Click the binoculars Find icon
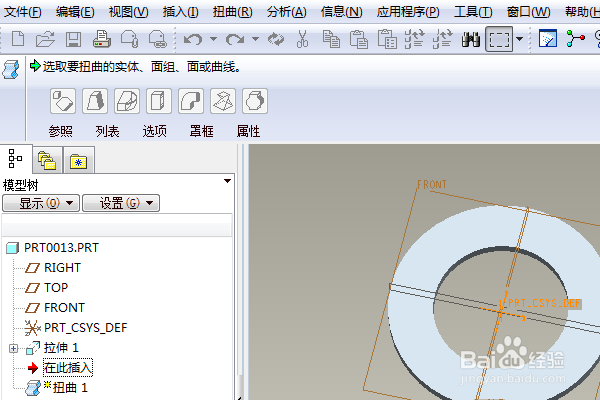The height and width of the screenshot is (400, 600). coord(471,39)
